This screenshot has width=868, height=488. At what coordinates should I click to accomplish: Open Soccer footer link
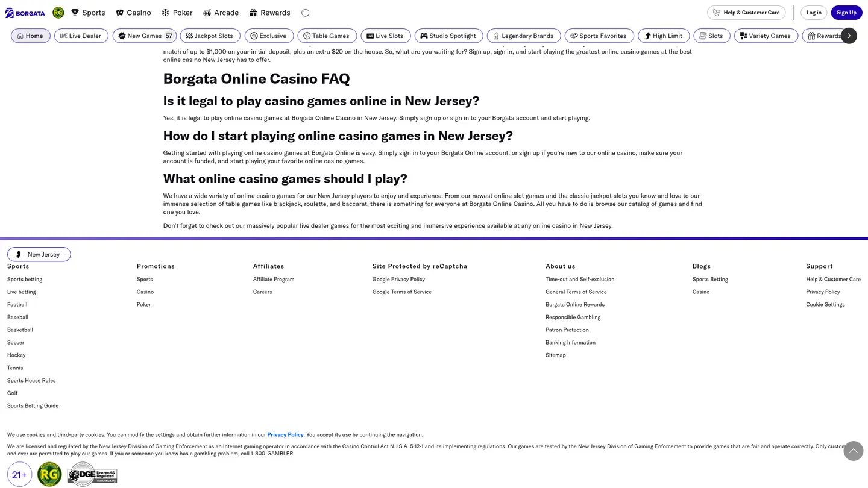tap(16, 342)
